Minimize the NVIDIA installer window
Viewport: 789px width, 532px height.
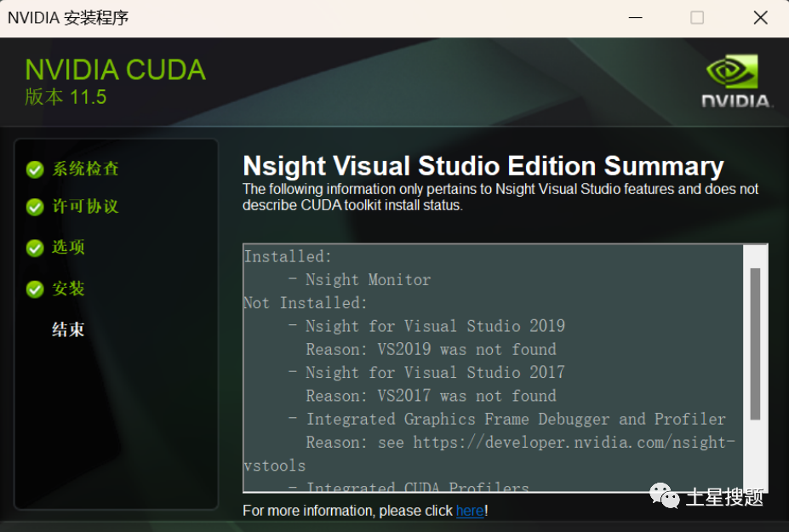click(x=636, y=18)
